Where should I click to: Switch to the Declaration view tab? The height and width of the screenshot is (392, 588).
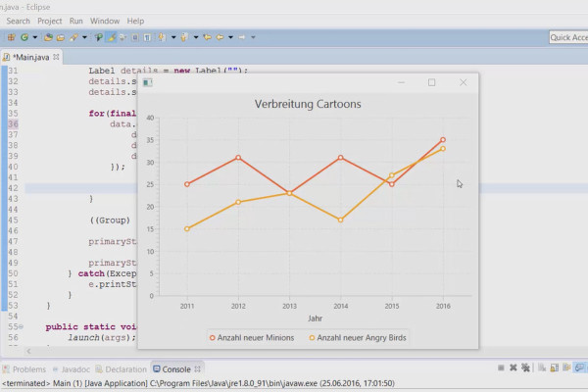click(x=122, y=369)
